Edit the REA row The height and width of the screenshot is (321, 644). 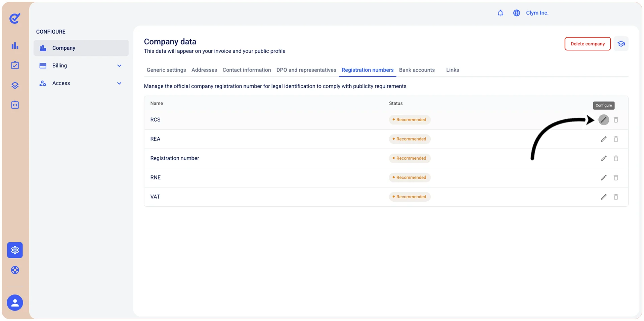(603, 139)
